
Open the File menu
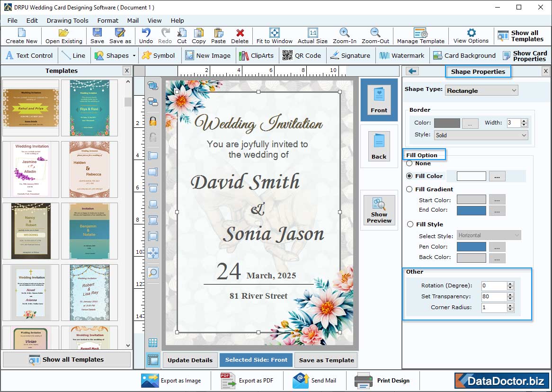[x=12, y=20]
